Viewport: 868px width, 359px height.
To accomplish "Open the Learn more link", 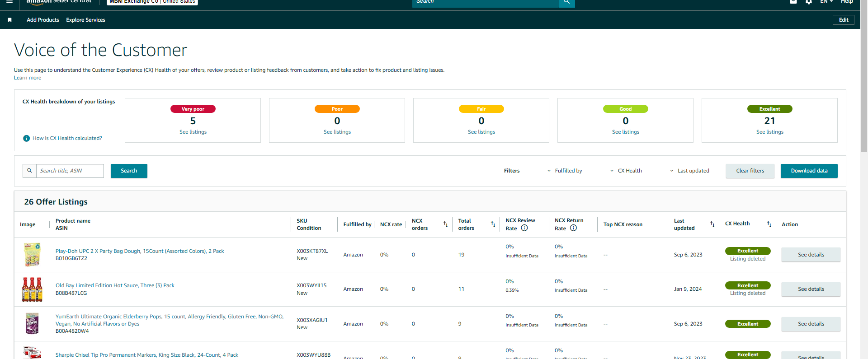I will (x=28, y=78).
